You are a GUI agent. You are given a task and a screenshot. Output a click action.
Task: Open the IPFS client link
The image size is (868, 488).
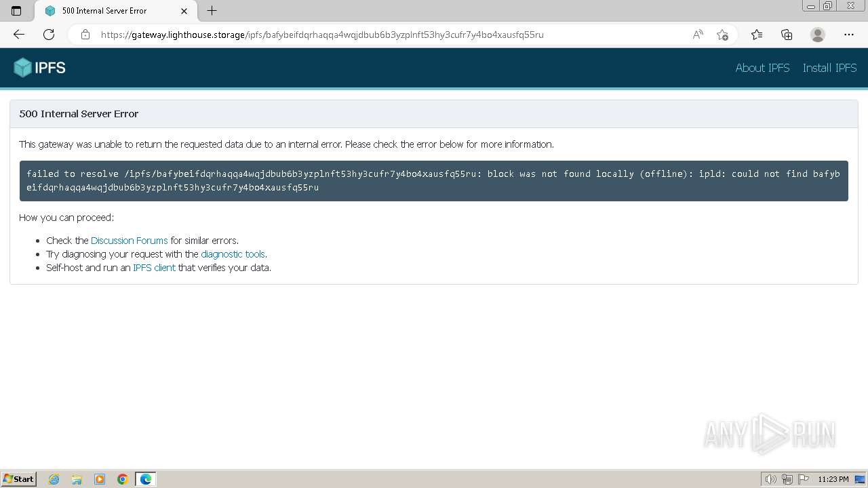(154, 268)
